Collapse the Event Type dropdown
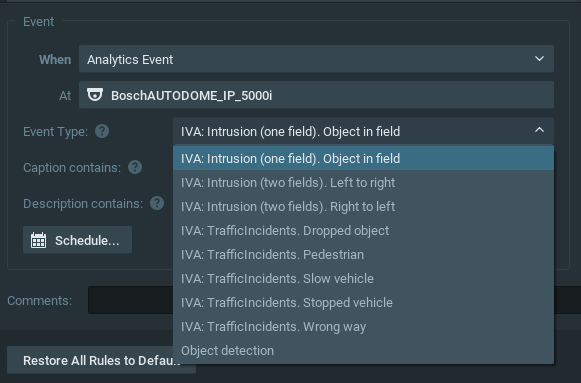The image size is (581, 383). pyautogui.click(x=363, y=131)
